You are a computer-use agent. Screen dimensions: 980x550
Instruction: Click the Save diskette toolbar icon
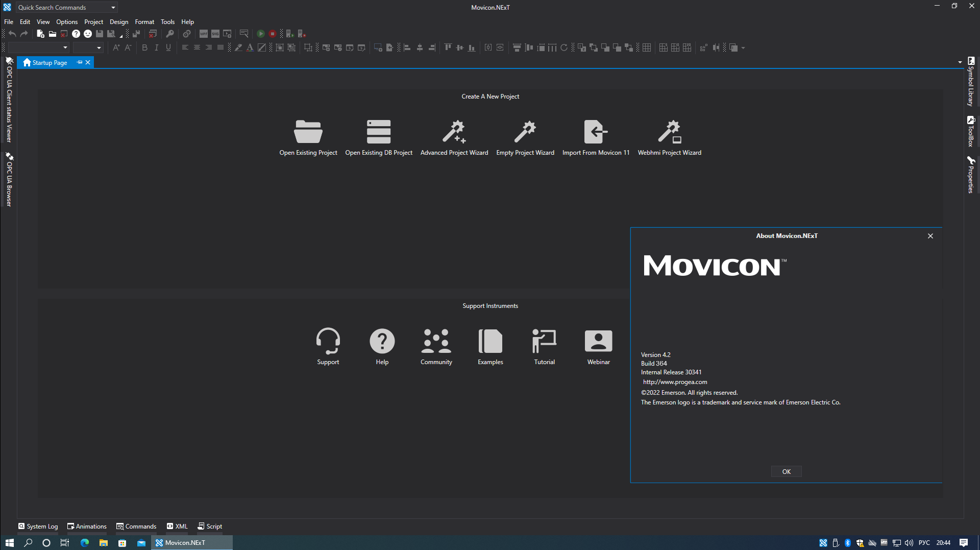click(x=100, y=34)
